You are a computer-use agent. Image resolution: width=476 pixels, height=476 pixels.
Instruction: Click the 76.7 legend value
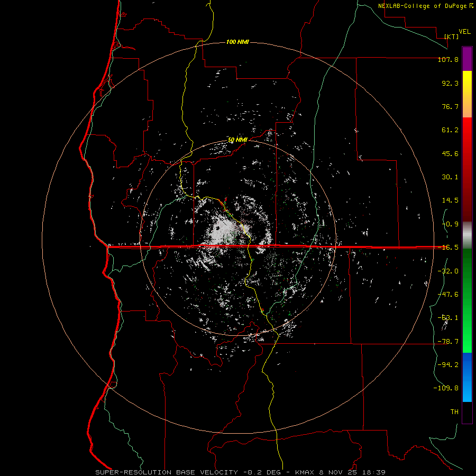pyautogui.click(x=450, y=106)
